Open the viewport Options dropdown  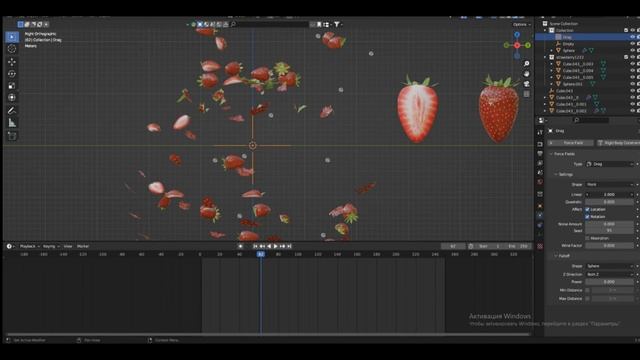pos(522,24)
